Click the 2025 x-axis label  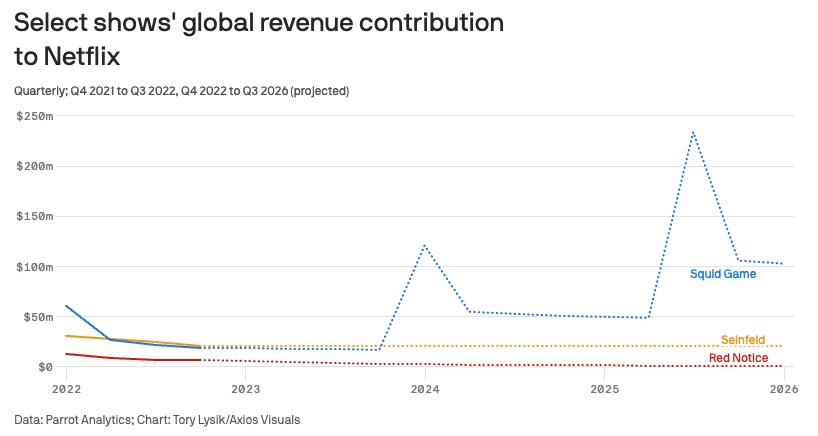[x=604, y=388]
